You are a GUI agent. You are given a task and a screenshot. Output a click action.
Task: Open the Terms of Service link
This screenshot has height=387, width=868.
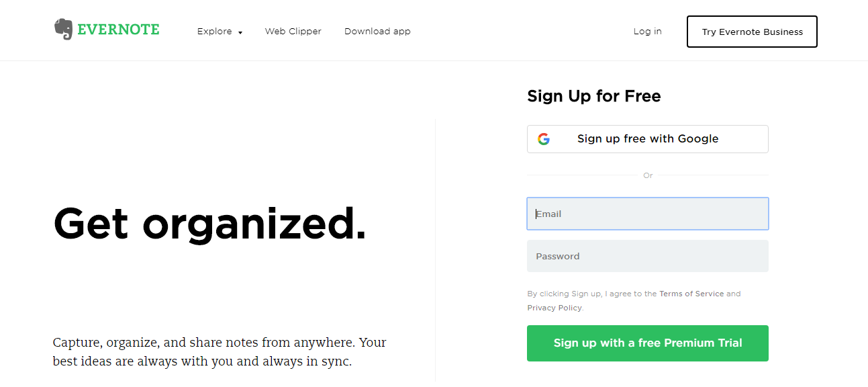(x=691, y=294)
